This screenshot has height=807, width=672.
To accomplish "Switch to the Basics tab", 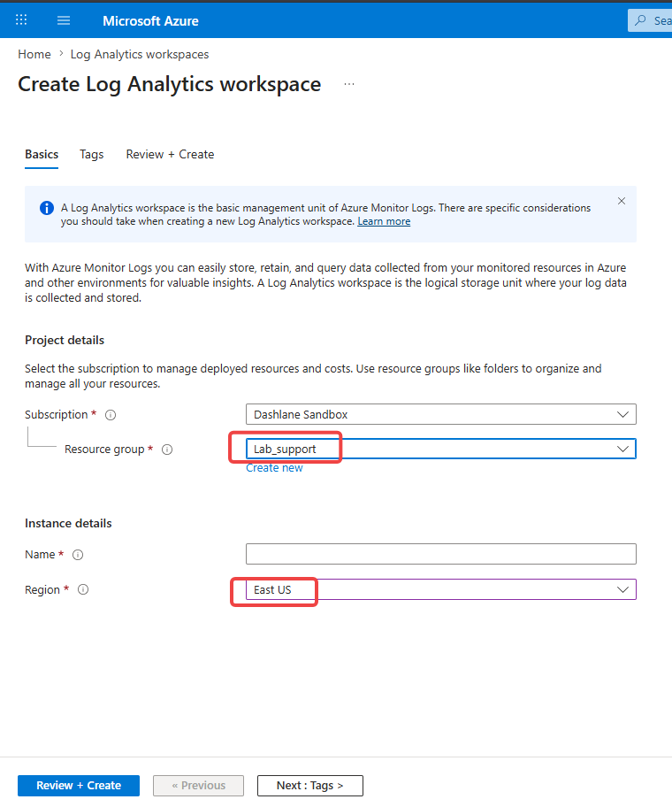I will click(x=42, y=154).
